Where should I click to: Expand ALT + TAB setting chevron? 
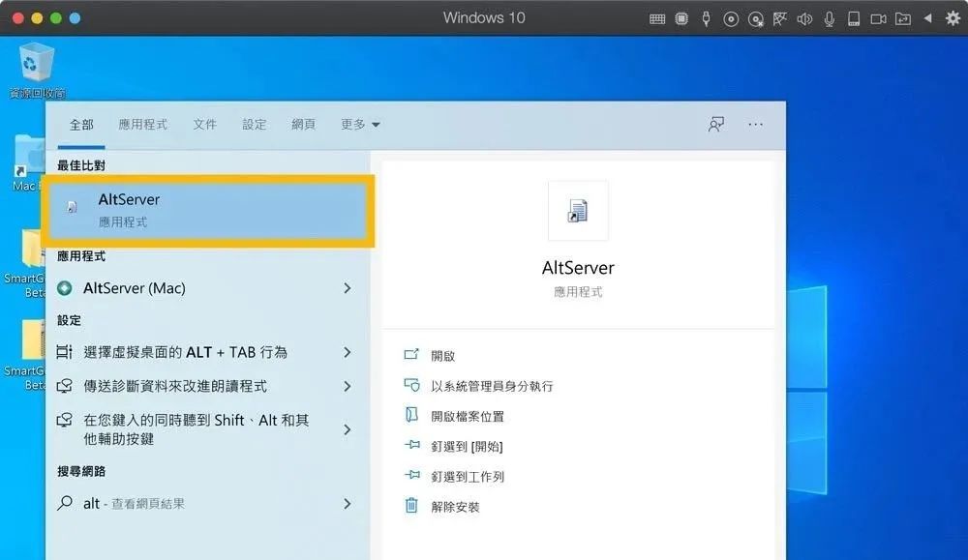click(347, 352)
